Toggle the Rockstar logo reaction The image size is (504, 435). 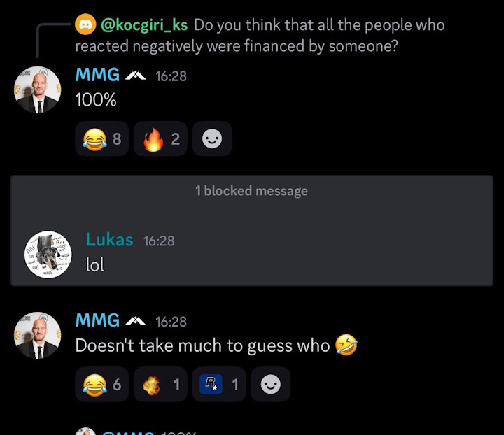pos(219,385)
